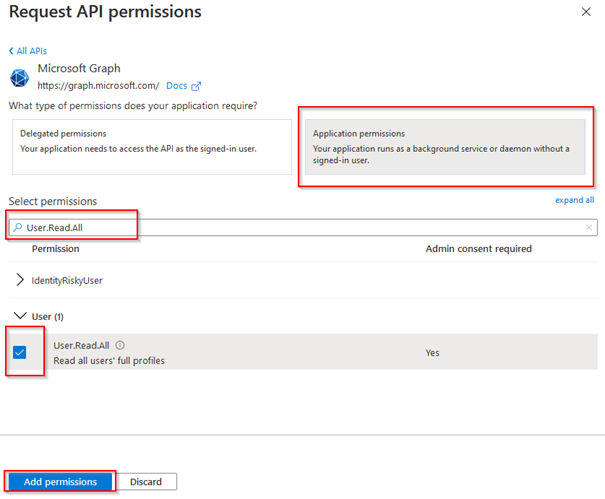
Task: Click the Permission column header
Action: (56, 248)
